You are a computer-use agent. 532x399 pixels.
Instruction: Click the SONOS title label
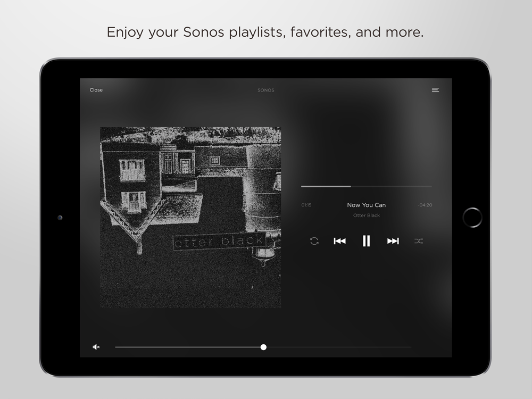(x=265, y=90)
